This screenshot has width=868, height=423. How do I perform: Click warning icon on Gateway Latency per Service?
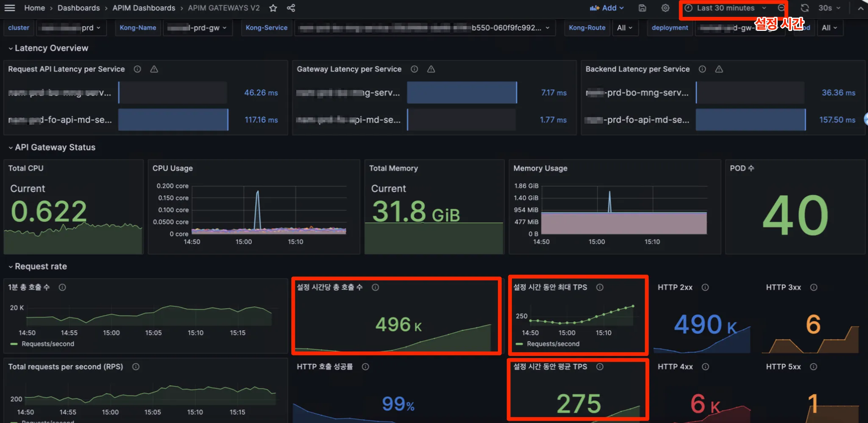431,69
